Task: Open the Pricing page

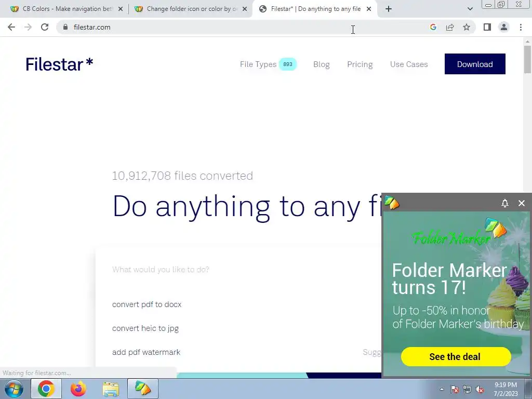Action: (x=360, y=64)
